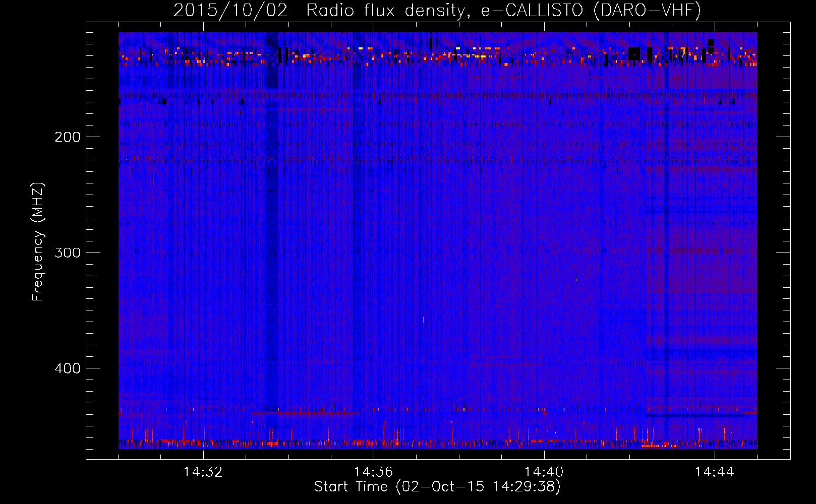
Task: Click the 400 frequency tick label
Action: (x=68, y=368)
